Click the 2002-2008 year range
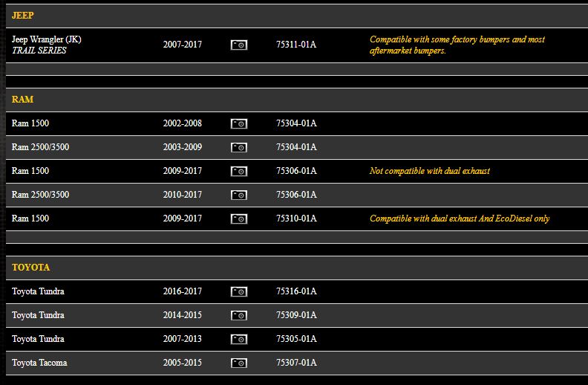 coord(182,123)
